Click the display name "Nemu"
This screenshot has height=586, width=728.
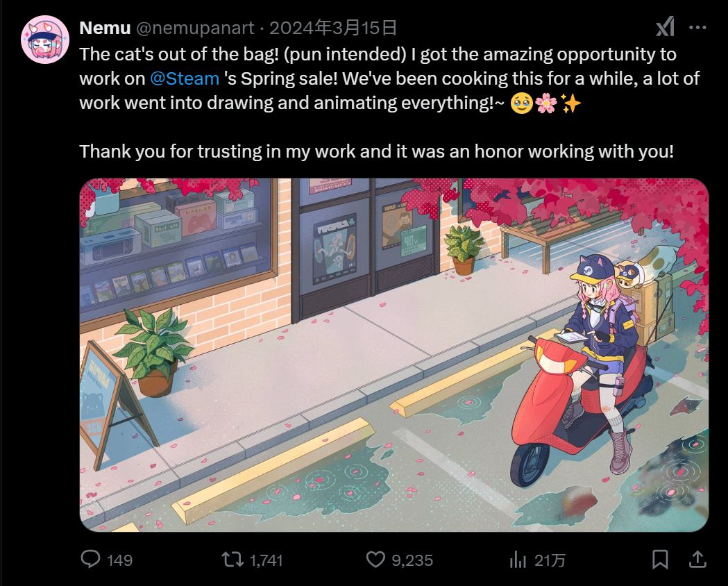point(104,28)
